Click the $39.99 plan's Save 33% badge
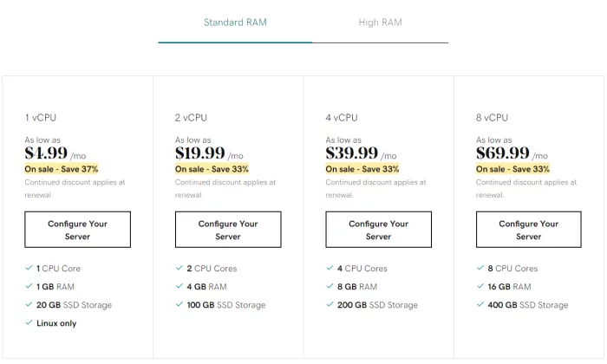Image resolution: width=607 pixels, height=364 pixels. 362,169
